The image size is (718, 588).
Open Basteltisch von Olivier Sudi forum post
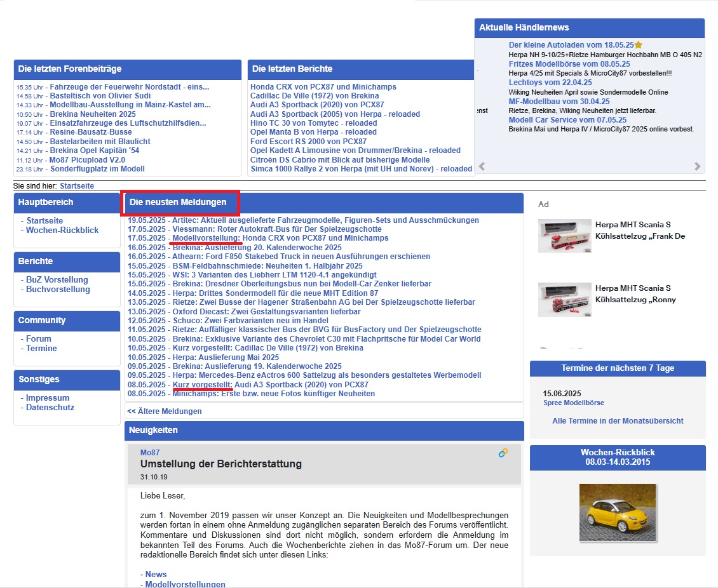click(100, 96)
